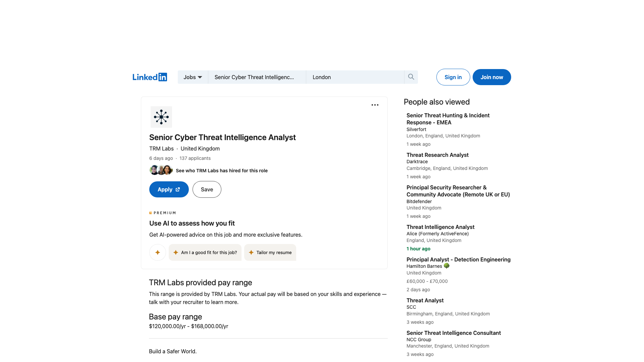Open the Senior Cyber Threat Intelligence Analyst title

[x=222, y=137]
